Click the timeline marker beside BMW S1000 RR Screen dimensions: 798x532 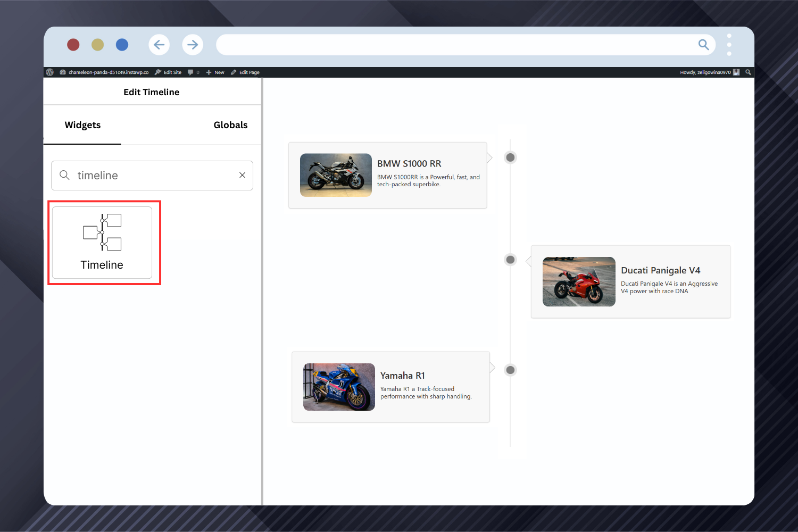click(510, 157)
